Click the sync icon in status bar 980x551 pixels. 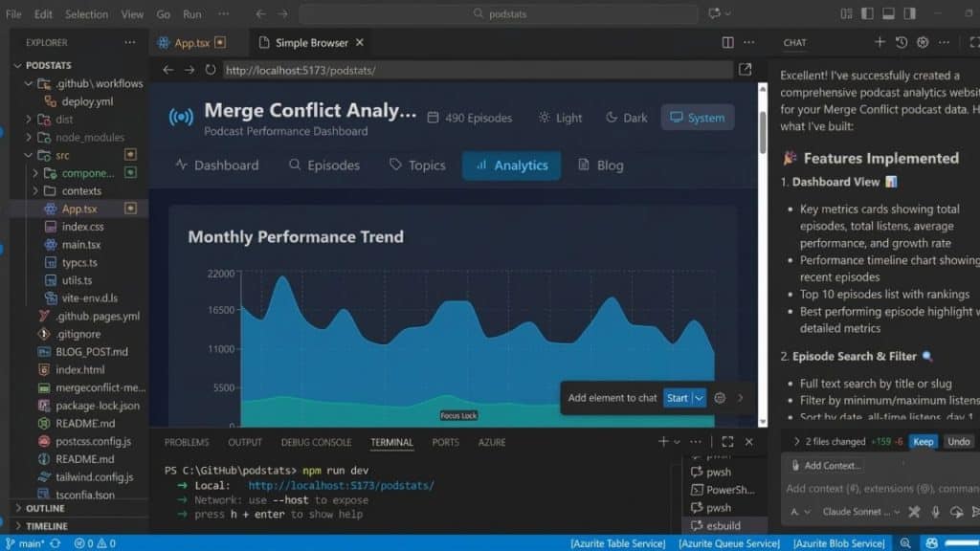55,543
